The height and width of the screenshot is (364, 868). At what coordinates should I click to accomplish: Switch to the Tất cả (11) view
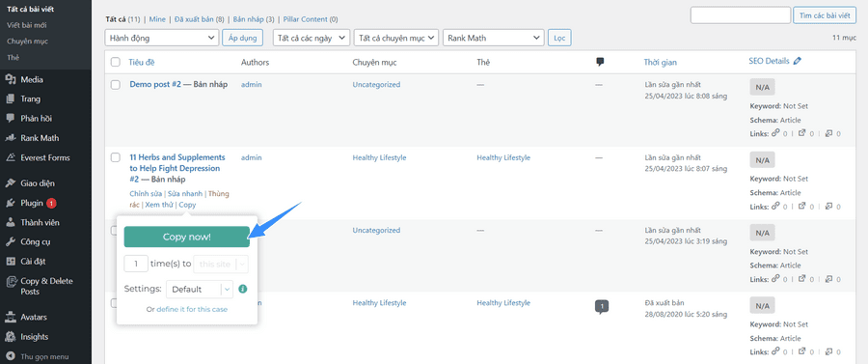coord(123,19)
